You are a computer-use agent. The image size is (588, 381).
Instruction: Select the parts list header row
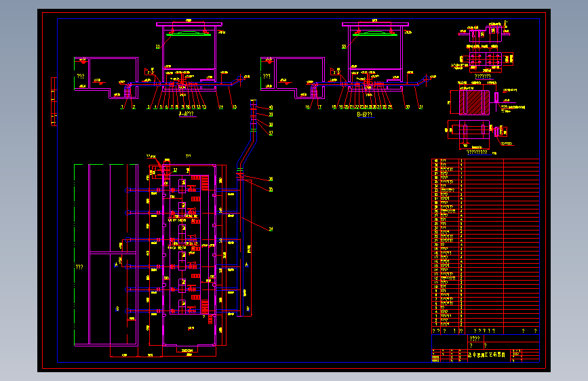coord(485,331)
